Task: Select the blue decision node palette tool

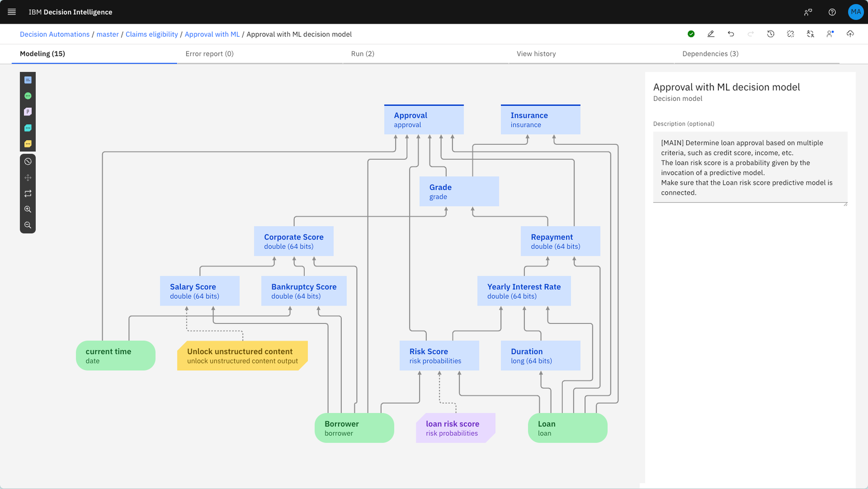Action: coord(28,80)
